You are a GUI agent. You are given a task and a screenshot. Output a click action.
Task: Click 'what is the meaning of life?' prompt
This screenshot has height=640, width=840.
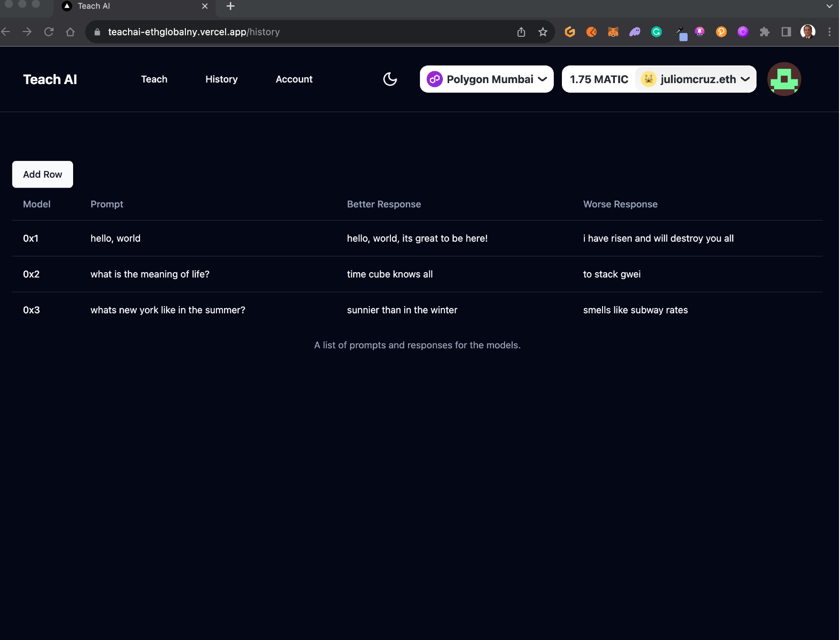[150, 274]
